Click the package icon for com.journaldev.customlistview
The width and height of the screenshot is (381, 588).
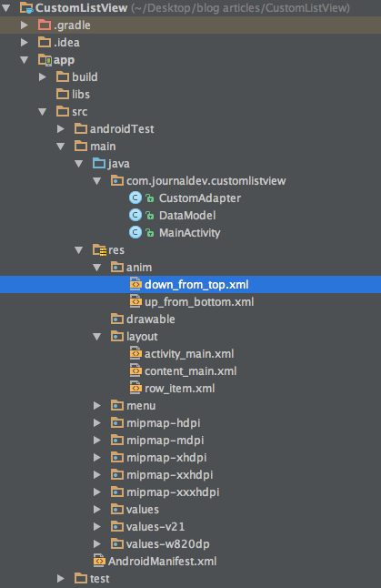click(x=117, y=181)
